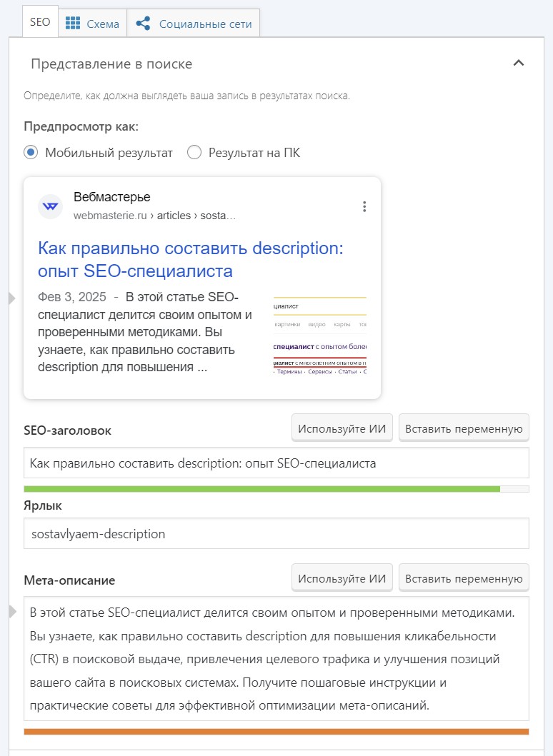Screen dimensions: 553x756
Task: Click the gray arrow marker beside preview snippet
Action: point(11,298)
